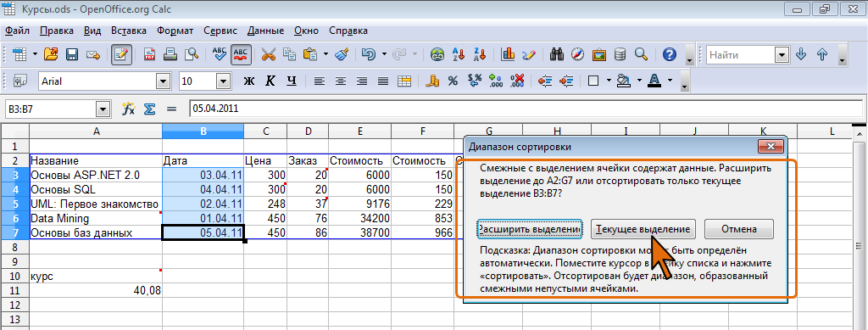
Task: Copy selection icon
Action: click(290, 54)
